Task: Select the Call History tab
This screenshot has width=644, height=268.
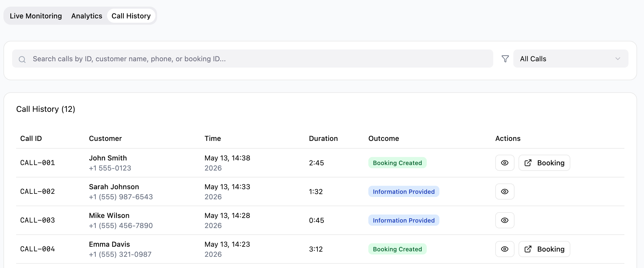Action: [131, 16]
